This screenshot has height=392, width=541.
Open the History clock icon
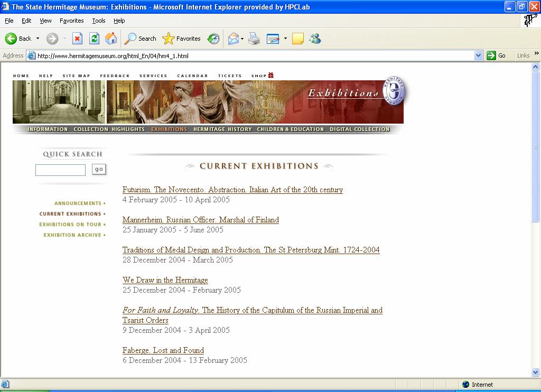(213, 39)
